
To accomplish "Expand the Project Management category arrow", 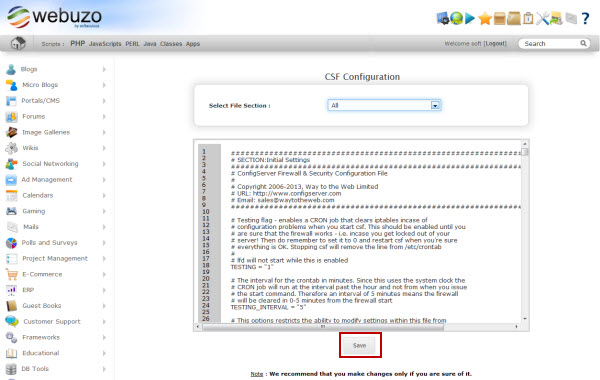I will (104, 259).
